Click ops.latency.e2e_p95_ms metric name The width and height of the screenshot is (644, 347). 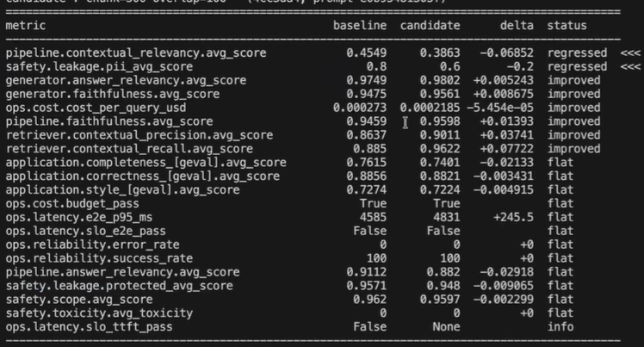(79, 217)
